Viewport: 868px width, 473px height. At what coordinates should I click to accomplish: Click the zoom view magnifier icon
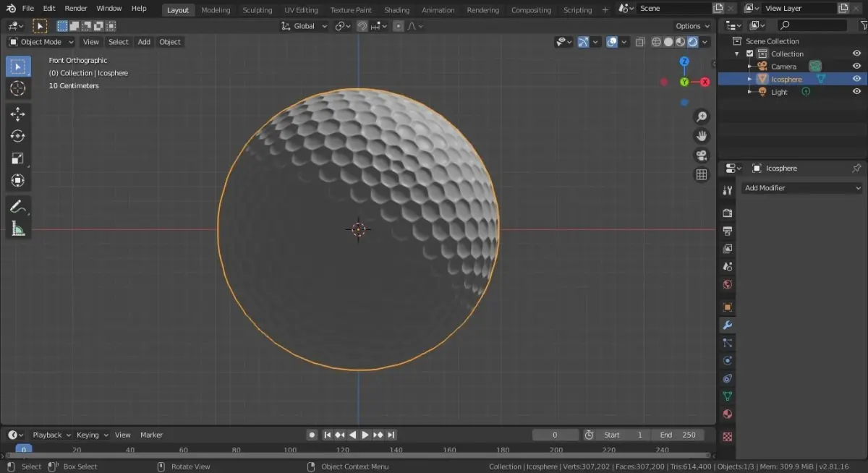coord(701,116)
